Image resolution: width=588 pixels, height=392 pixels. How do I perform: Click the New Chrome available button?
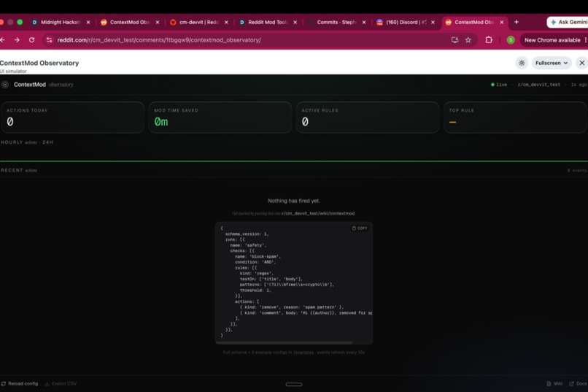tap(552, 40)
